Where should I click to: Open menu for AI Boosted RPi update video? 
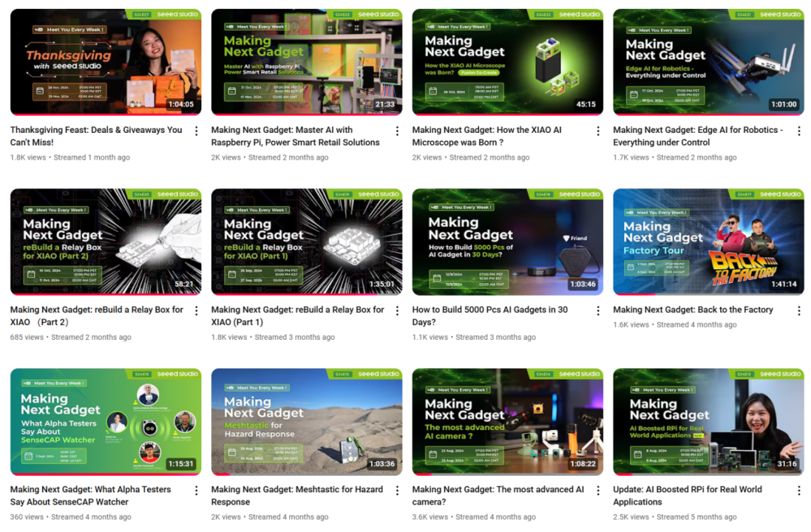point(799,491)
